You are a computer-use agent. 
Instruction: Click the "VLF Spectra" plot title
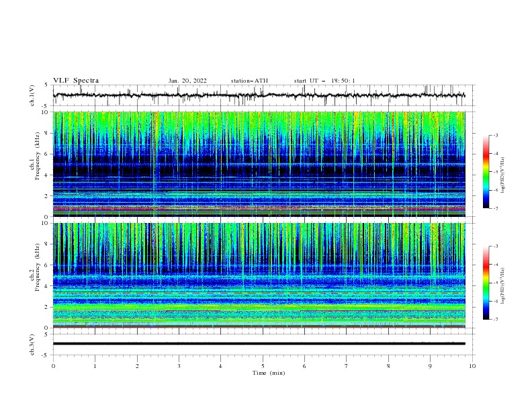76,81
